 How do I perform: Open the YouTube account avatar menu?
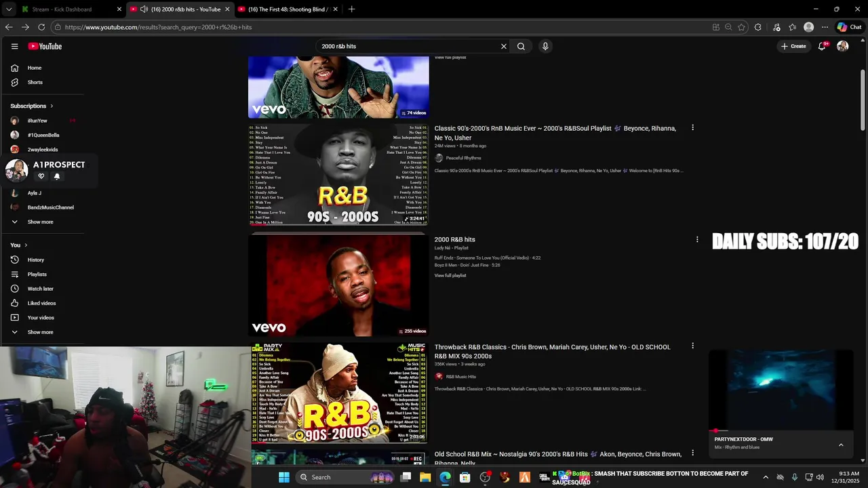(843, 46)
